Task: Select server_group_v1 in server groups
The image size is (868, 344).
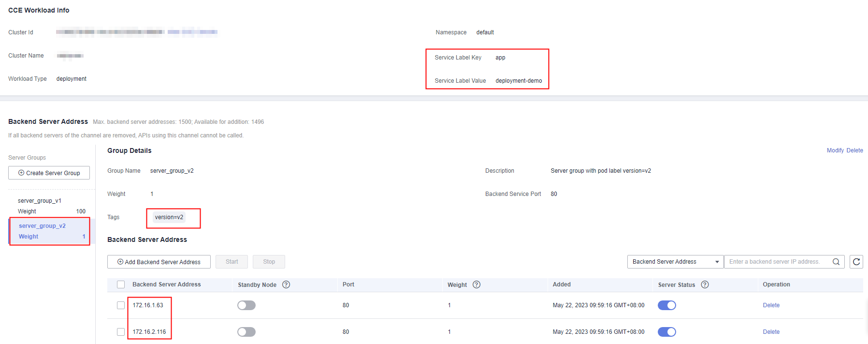Action: 40,201
